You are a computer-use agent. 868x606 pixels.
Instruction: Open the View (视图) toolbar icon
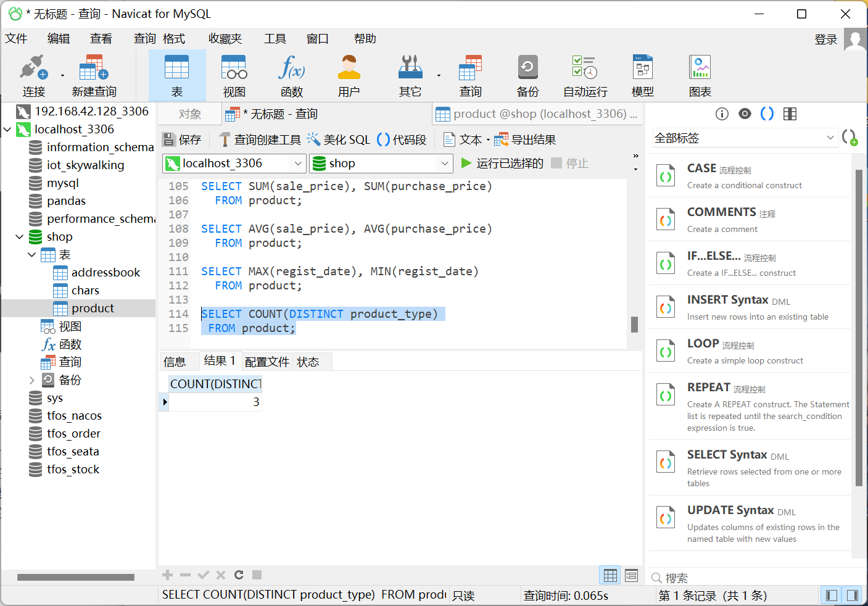234,75
